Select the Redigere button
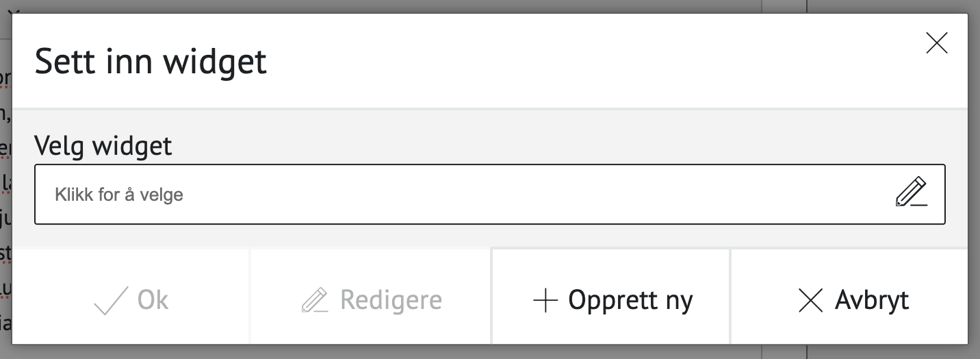 click(370, 300)
